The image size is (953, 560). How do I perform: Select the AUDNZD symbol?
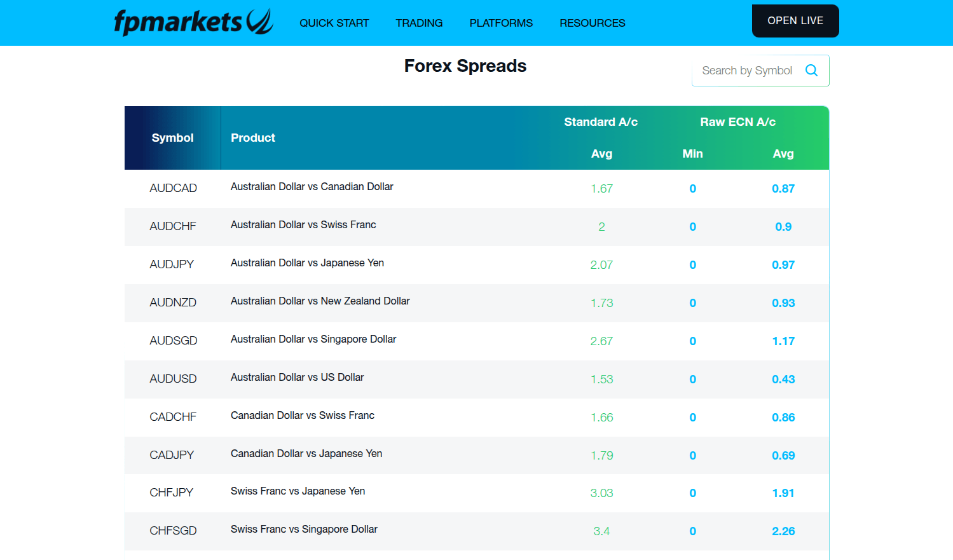pyautogui.click(x=173, y=303)
